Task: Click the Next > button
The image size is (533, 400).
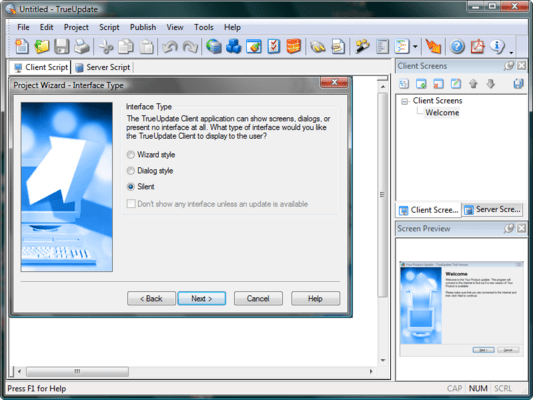Action: pos(202,298)
